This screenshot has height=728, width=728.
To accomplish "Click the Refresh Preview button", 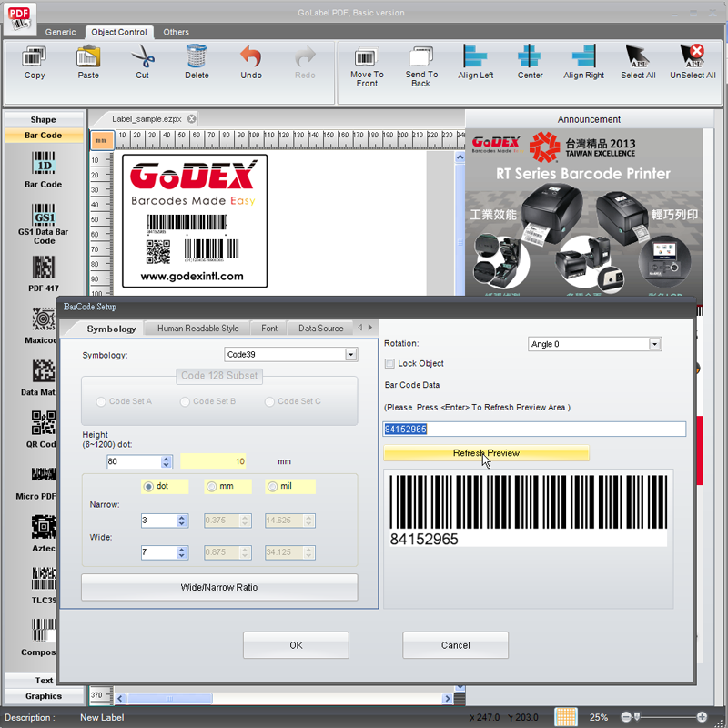I will (486, 453).
